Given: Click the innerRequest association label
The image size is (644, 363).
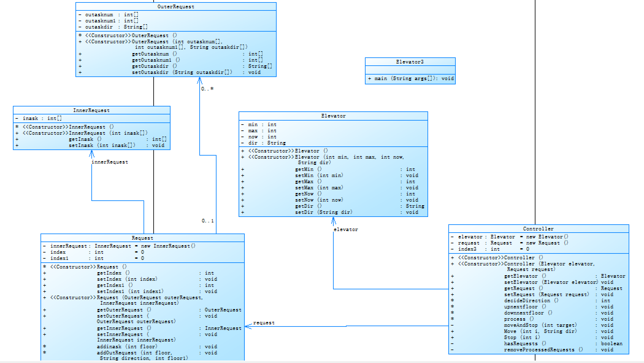Looking at the screenshot, I should [110, 162].
